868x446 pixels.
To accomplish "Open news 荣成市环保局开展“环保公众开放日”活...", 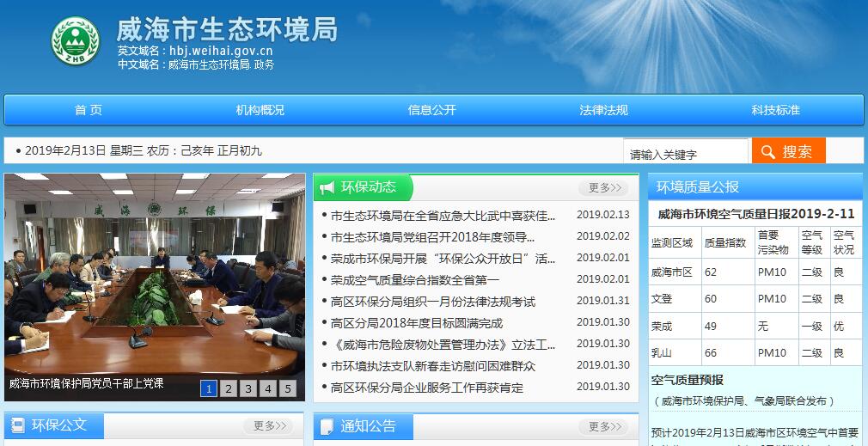I will (x=443, y=259).
